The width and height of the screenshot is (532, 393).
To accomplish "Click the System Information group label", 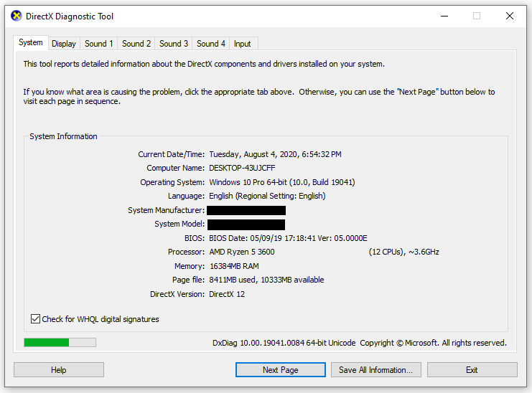I will point(63,136).
